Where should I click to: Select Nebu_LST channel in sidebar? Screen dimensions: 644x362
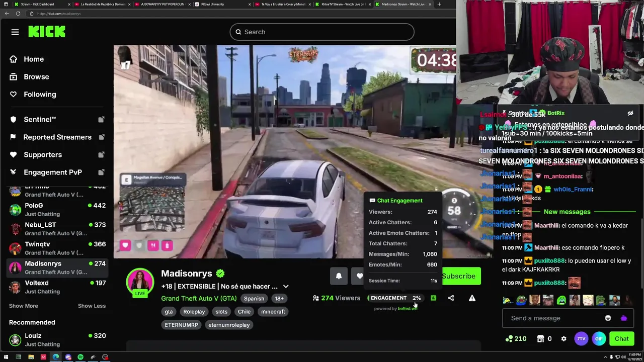tap(56, 229)
